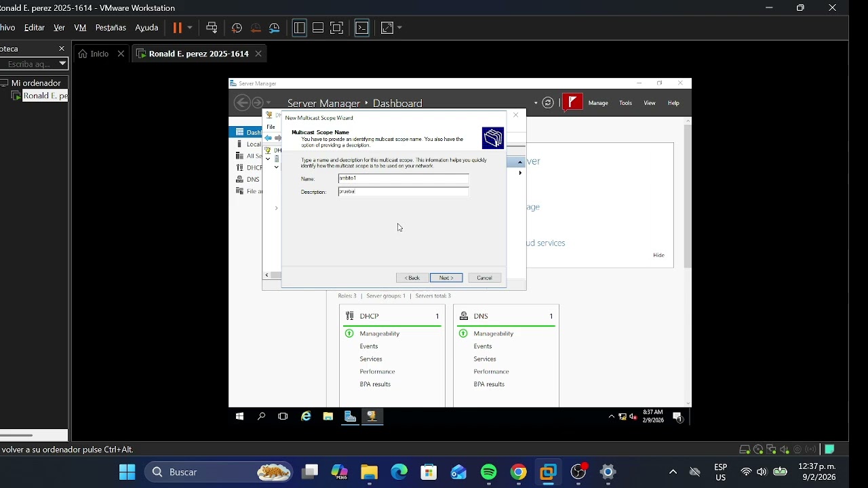
Task: Click the Server Manager refresh icon
Action: point(548,103)
